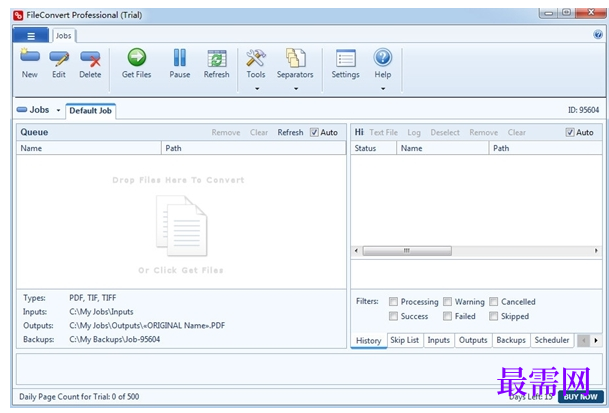Switch to the History tab
609x413 pixels.
coord(369,341)
